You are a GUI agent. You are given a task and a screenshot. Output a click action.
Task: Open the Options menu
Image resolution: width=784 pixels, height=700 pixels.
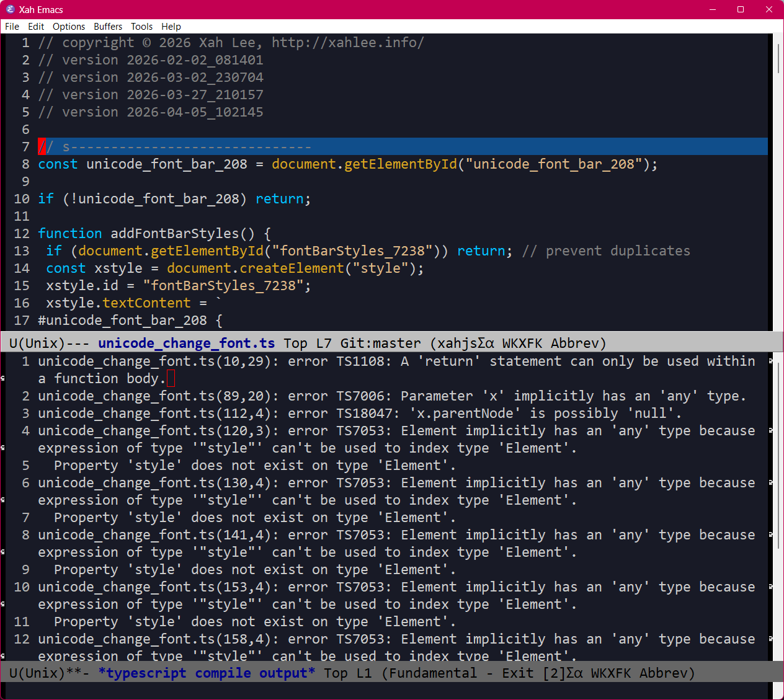pos(69,27)
